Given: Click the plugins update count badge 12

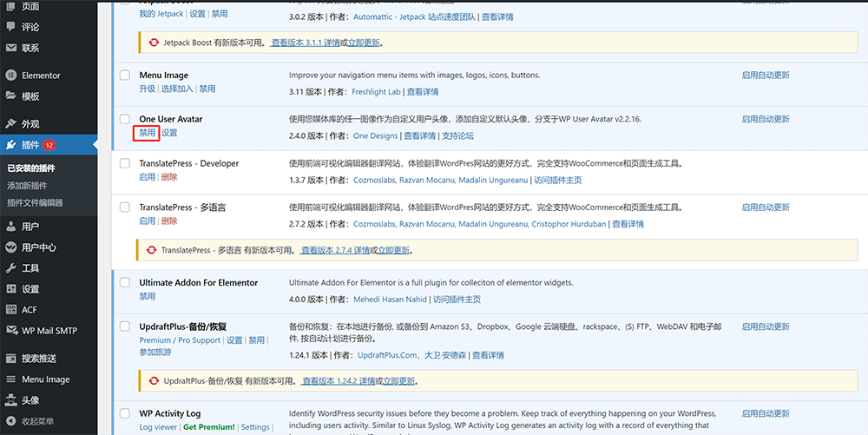Looking at the screenshot, I should coord(49,145).
